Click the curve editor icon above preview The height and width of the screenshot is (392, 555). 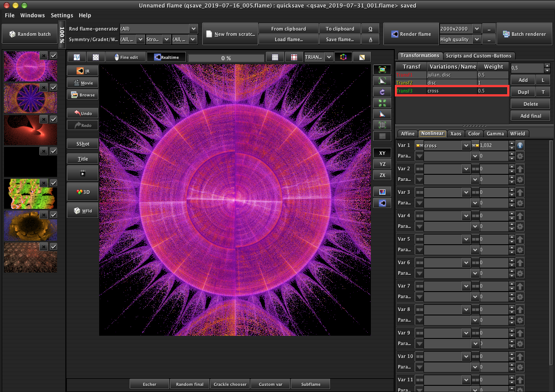pos(77,57)
